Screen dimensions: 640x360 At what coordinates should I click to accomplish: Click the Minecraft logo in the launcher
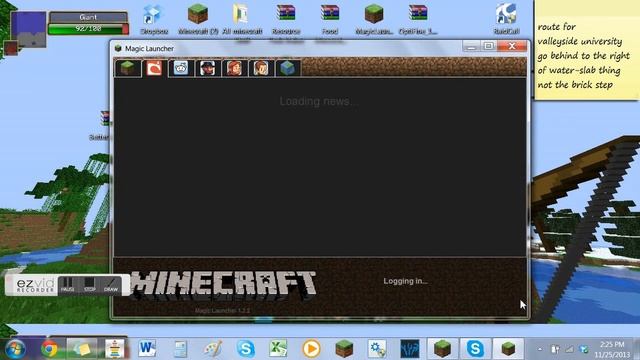(x=223, y=283)
